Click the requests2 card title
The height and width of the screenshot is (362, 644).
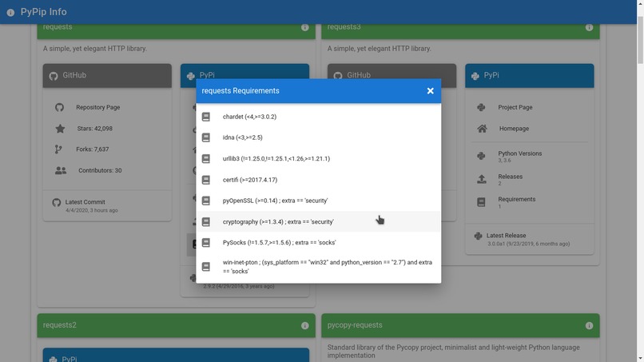60,325
